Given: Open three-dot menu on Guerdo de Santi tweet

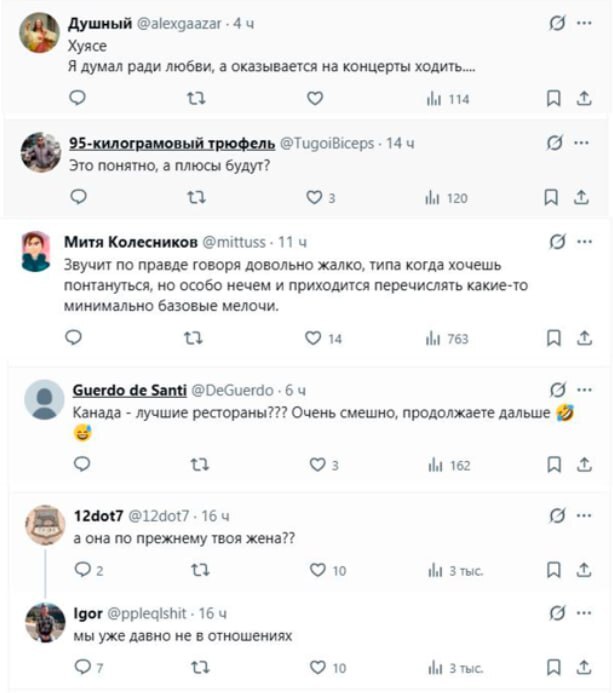Looking at the screenshot, I should tap(583, 389).
